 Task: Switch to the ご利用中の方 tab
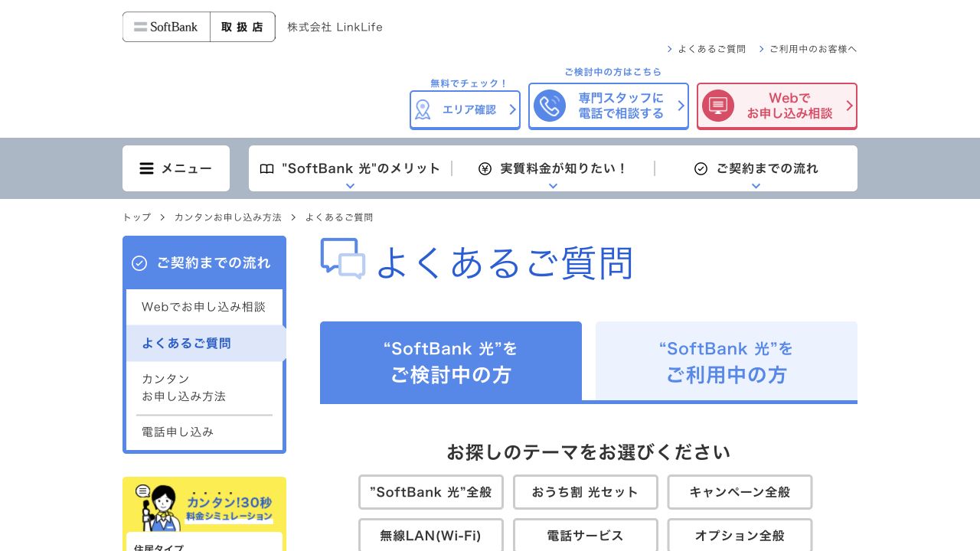(727, 361)
